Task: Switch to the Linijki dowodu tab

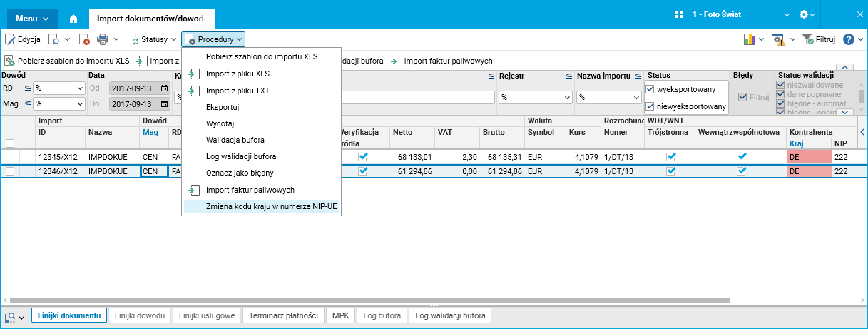Action: coord(140,315)
